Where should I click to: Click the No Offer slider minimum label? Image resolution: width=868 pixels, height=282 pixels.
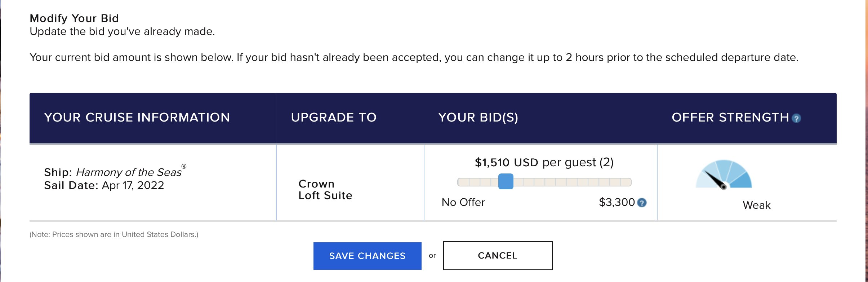pos(463,202)
